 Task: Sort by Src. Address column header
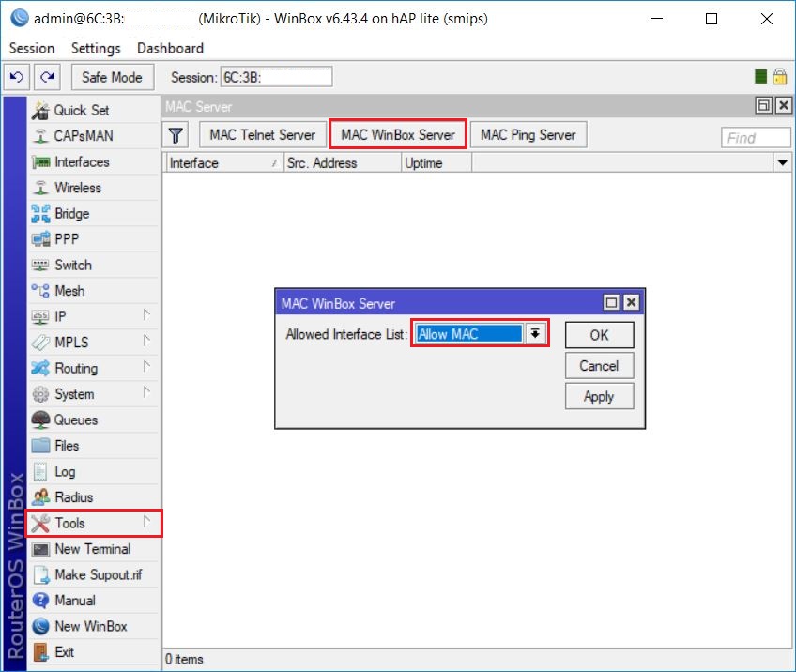[343, 163]
